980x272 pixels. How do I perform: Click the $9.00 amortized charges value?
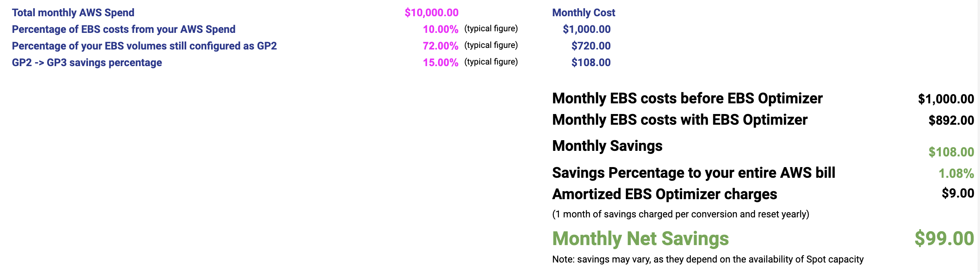pos(958,193)
